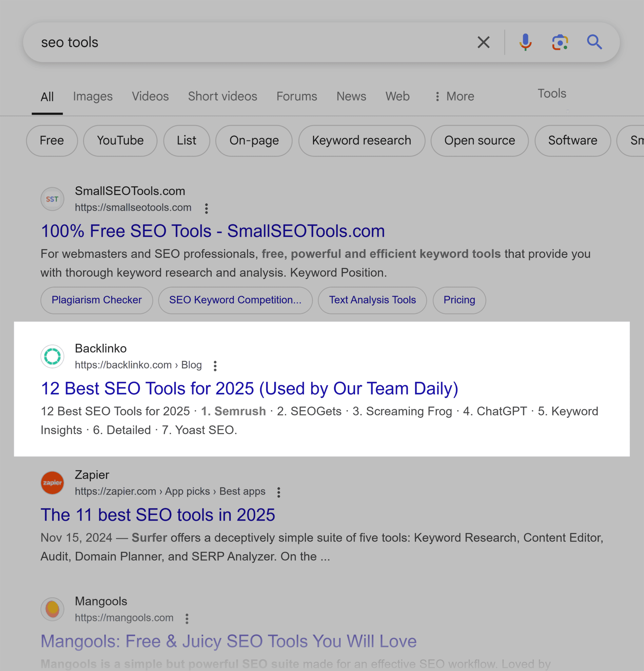The width and height of the screenshot is (644, 671).
Task: Click the magnifying glass search button
Action: [595, 42]
